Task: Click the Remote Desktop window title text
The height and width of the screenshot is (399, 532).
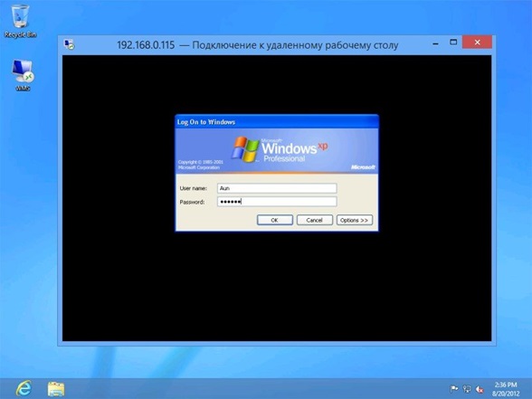Action: 258,45
